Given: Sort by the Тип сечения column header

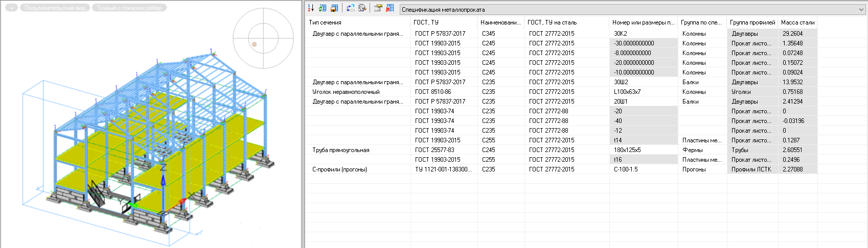Looking at the screenshot, I should pyautogui.click(x=325, y=22).
